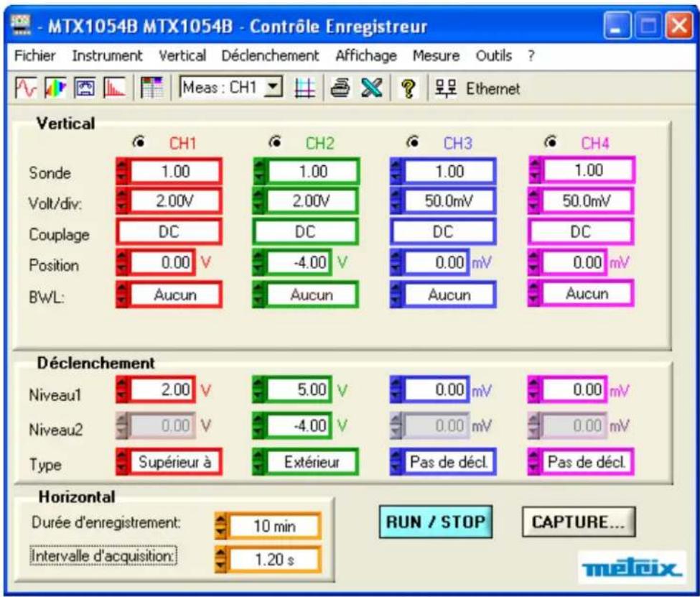Click CH4 Sonde magenta stepper arrows
Viewport: 700px width, 597px height.
[x=534, y=171]
